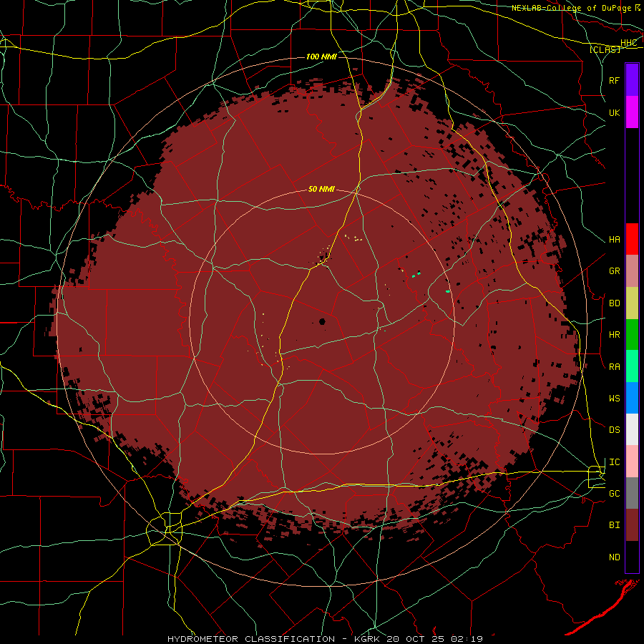Click the HA legend label
Image resolution: width=644 pixels, height=644 pixels.
coord(615,239)
